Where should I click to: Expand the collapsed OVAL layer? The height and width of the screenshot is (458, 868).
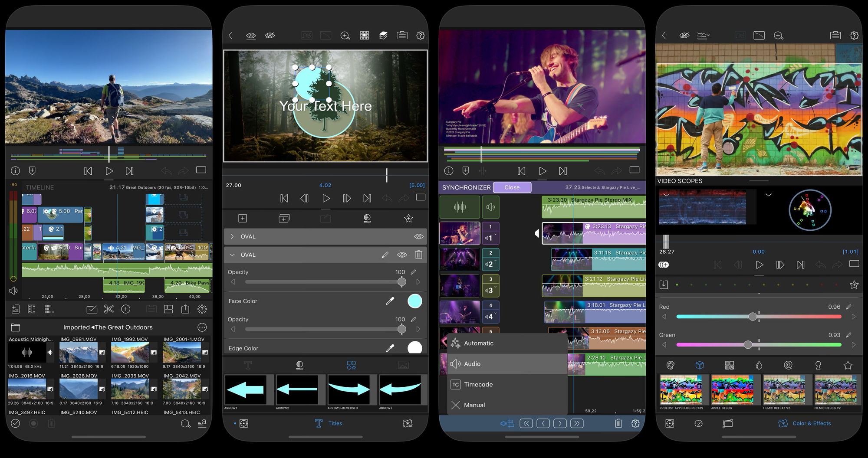click(232, 236)
